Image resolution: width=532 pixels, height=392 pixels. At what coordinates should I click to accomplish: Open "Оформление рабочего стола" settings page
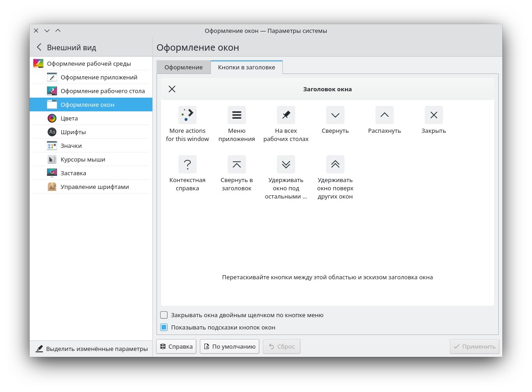(91, 91)
